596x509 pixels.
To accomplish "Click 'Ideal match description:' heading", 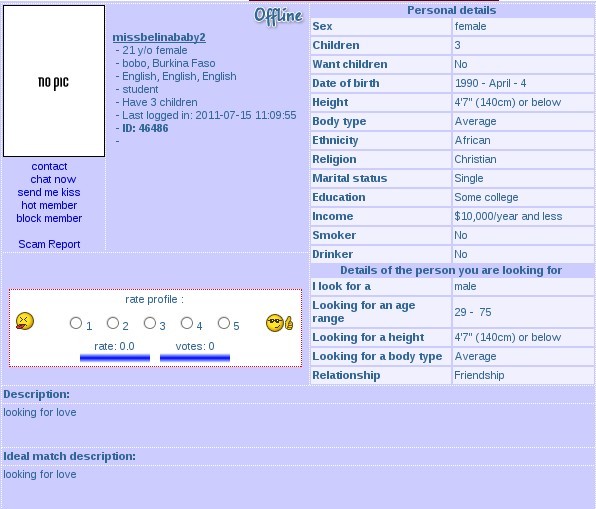I will tap(69, 456).
